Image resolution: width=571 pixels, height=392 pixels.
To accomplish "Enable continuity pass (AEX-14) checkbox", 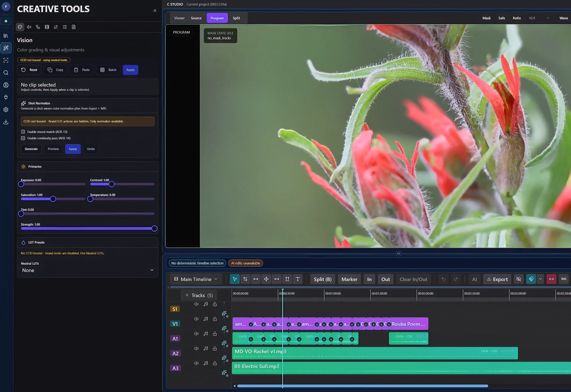I will 23,138.
